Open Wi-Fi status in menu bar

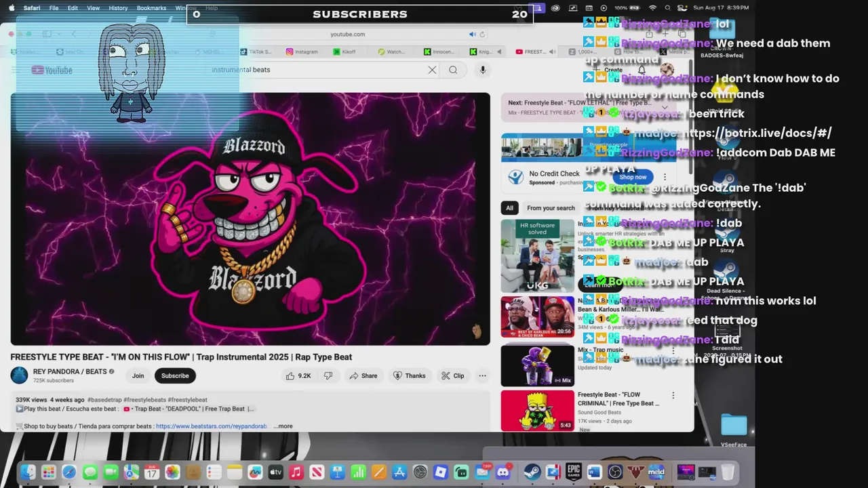652,8
